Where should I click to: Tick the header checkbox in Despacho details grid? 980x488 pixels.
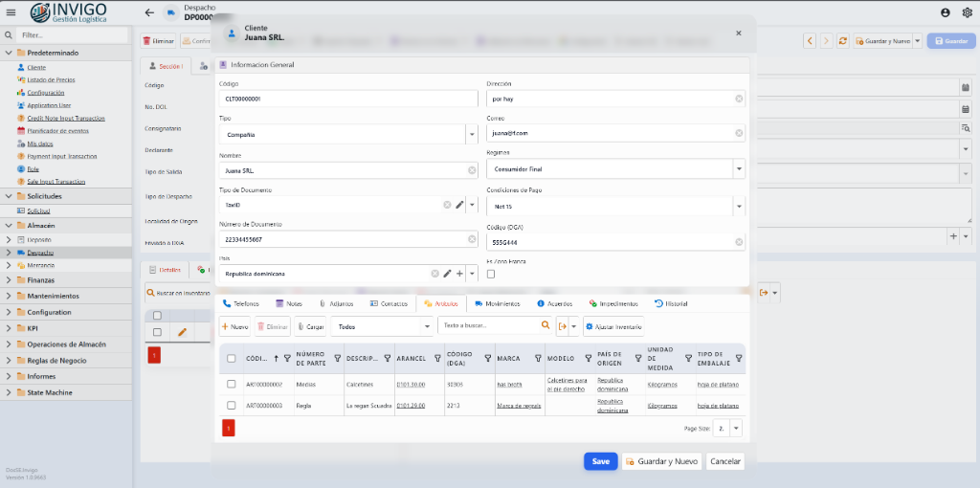158,316
